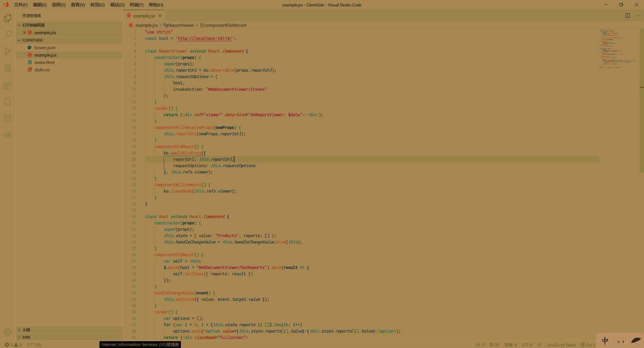The image size is (644, 348).
Task: Click "WebDocumentViewer/Invoke" string on line 10
Action: [236, 89]
